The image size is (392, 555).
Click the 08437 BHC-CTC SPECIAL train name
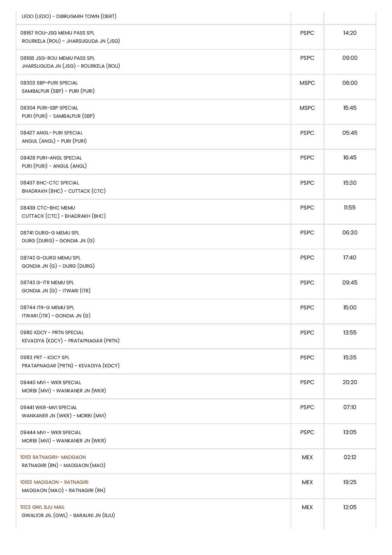coord(50,183)
